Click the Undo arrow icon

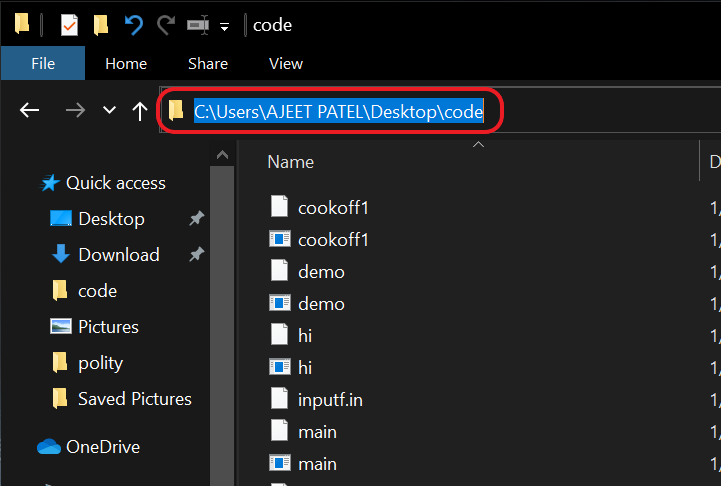pos(133,25)
